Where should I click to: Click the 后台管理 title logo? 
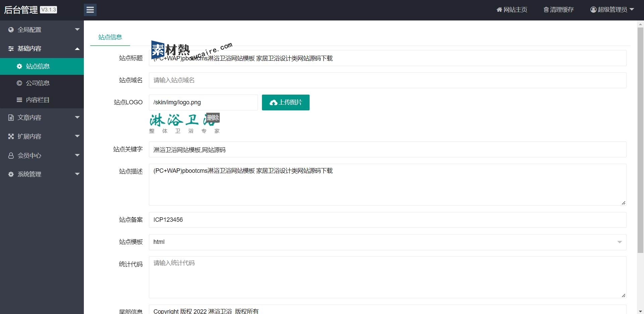pyautogui.click(x=21, y=10)
